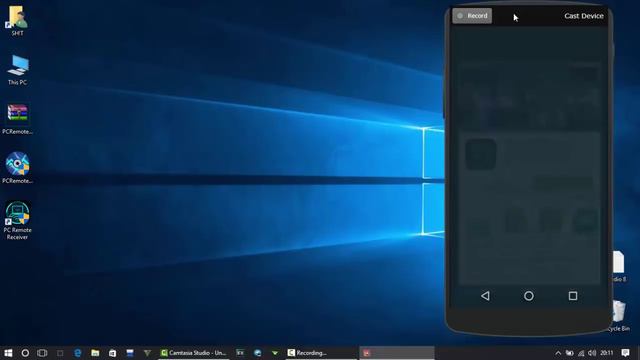The width and height of the screenshot is (640, 360).
Task: Switch to the active red-icon taskbar app
Action: [x=397, y=353]
